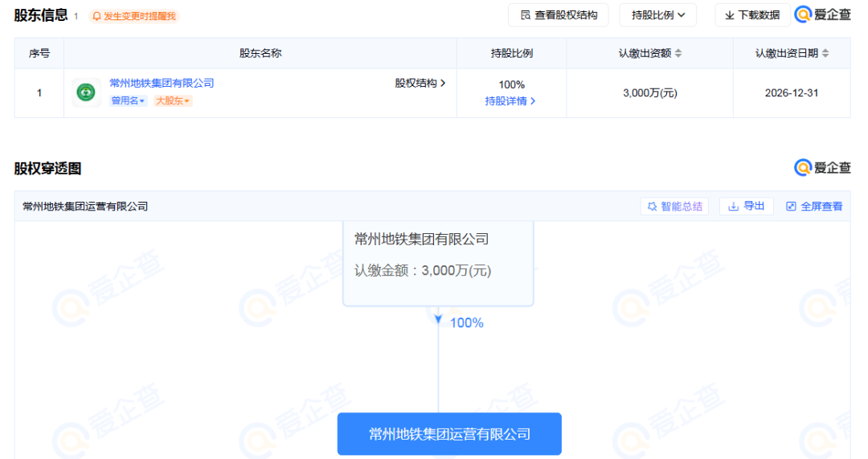Image resolution: width=868 pixels, height=459 pixels.
Task: Click the 股东名称 column header
Action: (260, 53)
